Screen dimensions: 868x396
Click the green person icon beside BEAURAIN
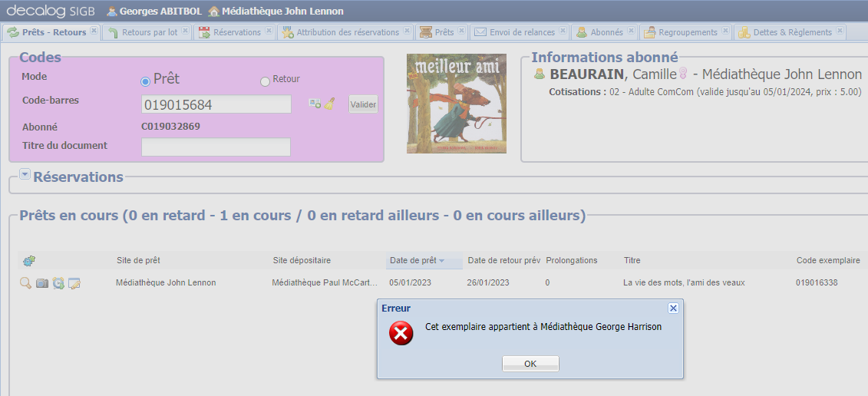[x=540, y=74]
